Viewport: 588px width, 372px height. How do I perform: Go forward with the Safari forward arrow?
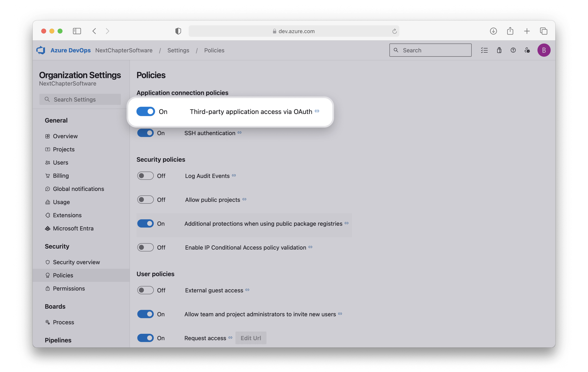[107, 31]
